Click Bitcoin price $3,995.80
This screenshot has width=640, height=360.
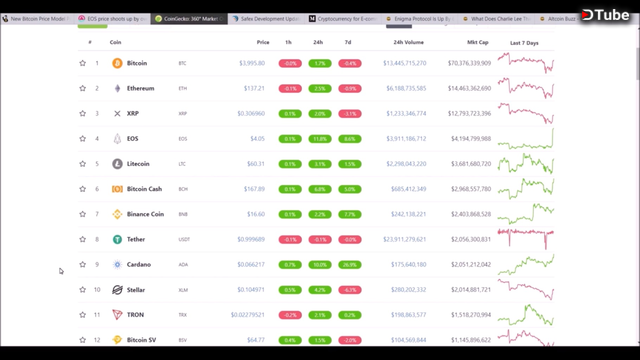[252, 63]
